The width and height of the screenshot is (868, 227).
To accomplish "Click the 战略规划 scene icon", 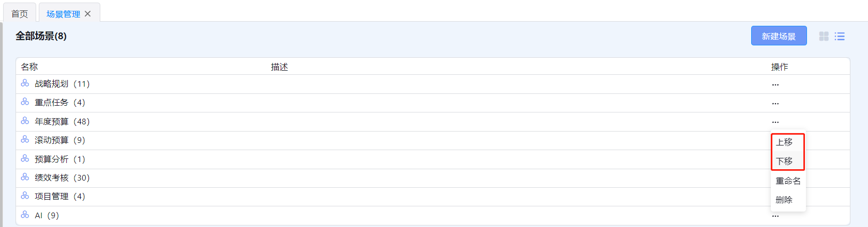I will [25, 83].
